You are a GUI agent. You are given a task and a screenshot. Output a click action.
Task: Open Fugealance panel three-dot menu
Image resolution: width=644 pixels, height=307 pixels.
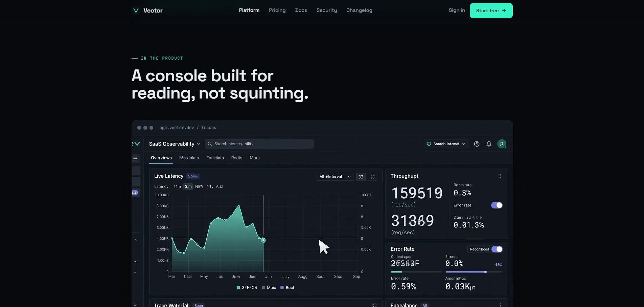click(500, 305)
